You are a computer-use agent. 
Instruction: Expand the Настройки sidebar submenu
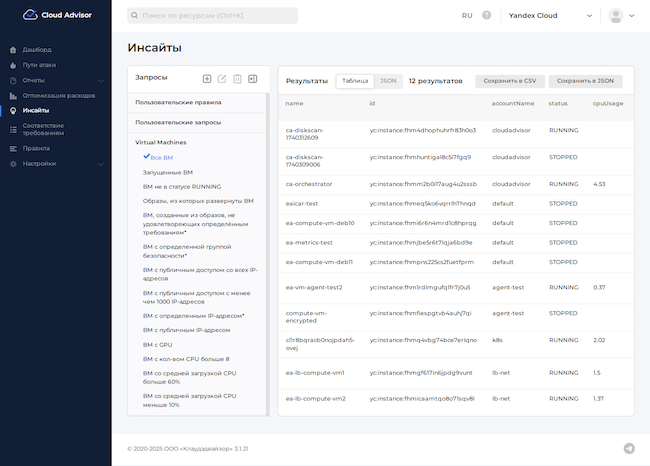pyautogui.click(x=100, y=163)
